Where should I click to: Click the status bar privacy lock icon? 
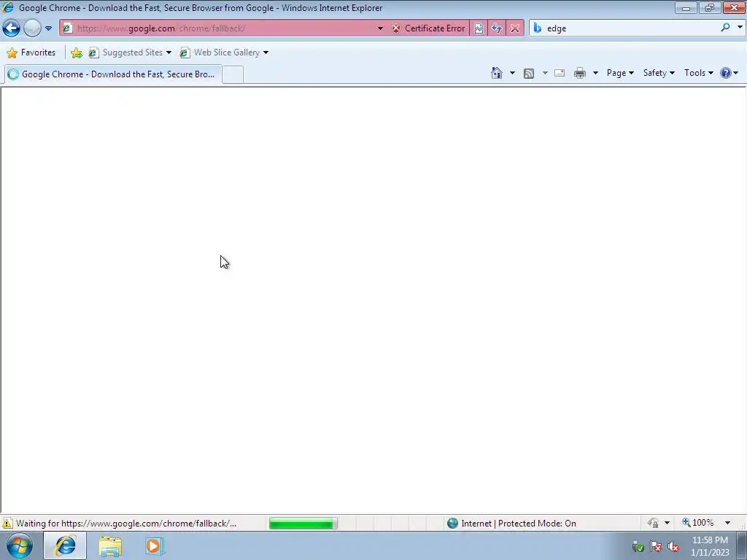pos(653,524)
